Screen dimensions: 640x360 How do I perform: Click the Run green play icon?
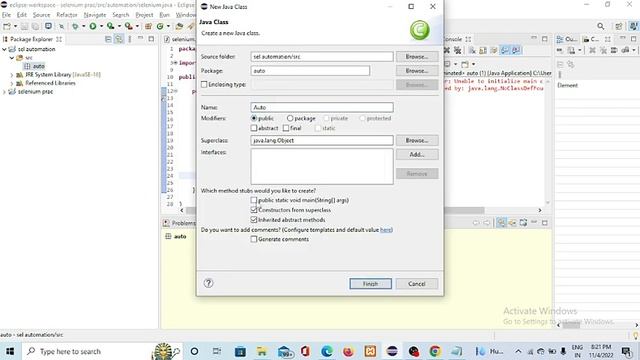point(93,26)
